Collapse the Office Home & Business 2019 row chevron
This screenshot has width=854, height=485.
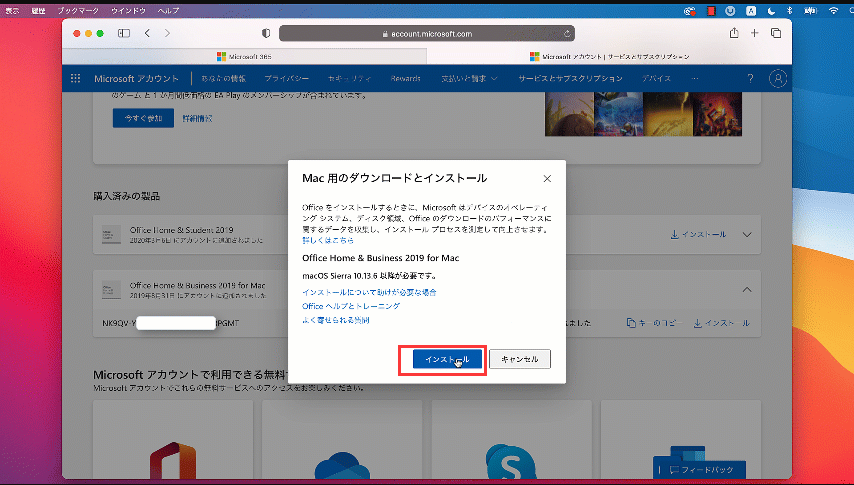tap(747, 290)
